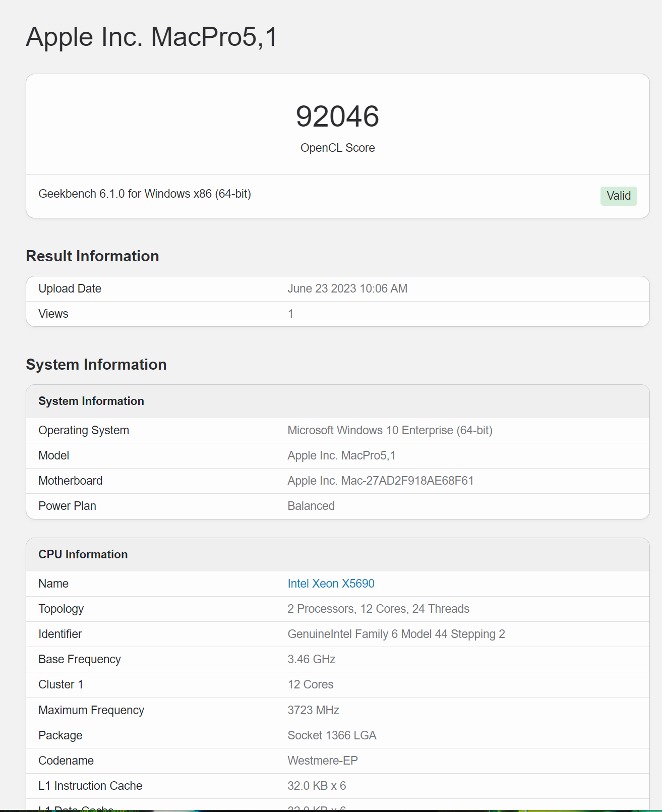This screenshot has height=812, width=662.
Task: Click the Operating System label
Action: [84, 430]
